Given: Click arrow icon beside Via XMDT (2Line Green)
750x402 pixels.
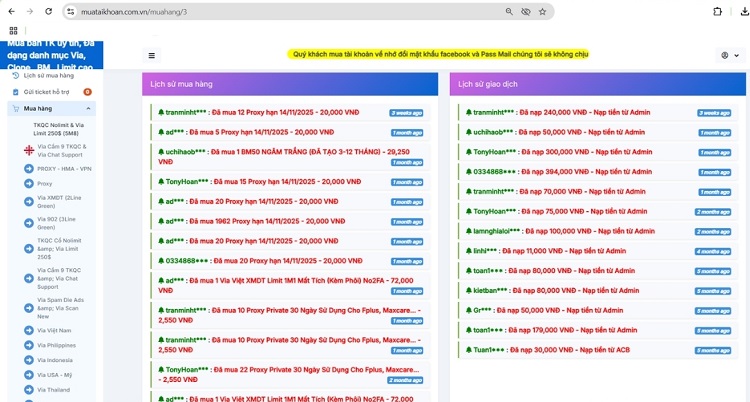Looking at the screenshot, I should coord(29,202).
